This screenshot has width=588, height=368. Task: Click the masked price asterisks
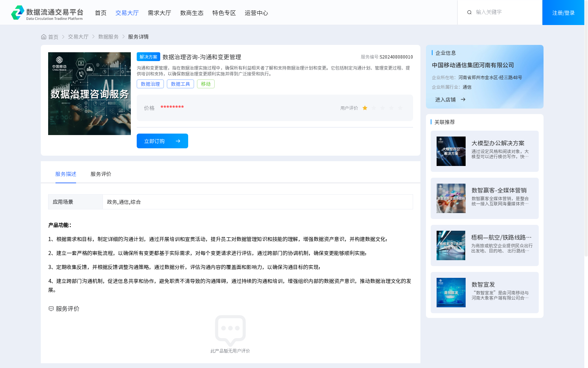172,107
